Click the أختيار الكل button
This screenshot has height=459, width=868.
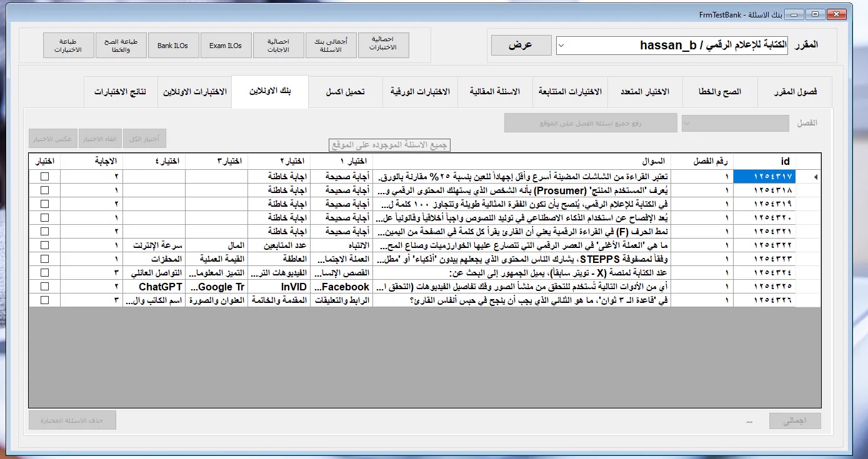(144, 139)
